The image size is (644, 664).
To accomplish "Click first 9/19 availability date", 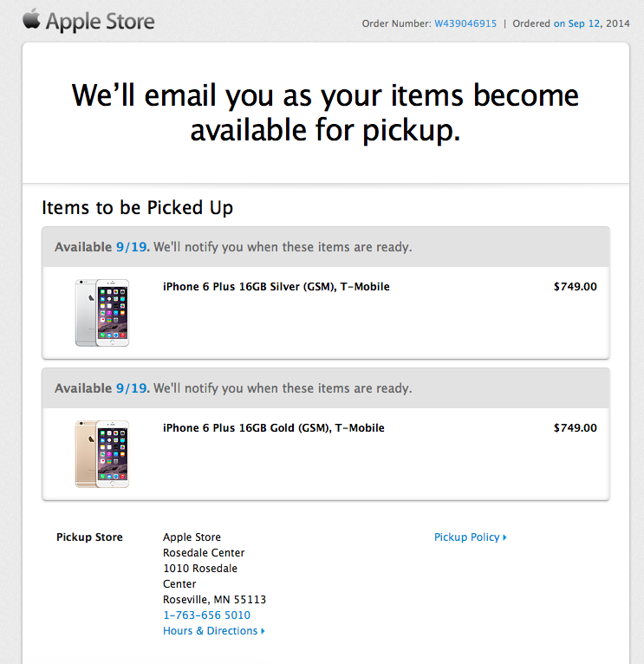I will (x=132, y=247).
